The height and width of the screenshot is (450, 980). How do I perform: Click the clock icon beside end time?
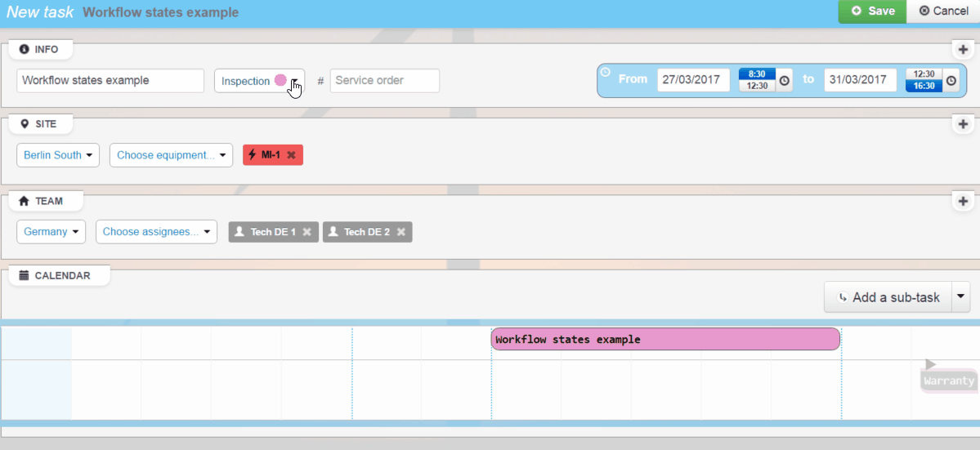(951, 80)
